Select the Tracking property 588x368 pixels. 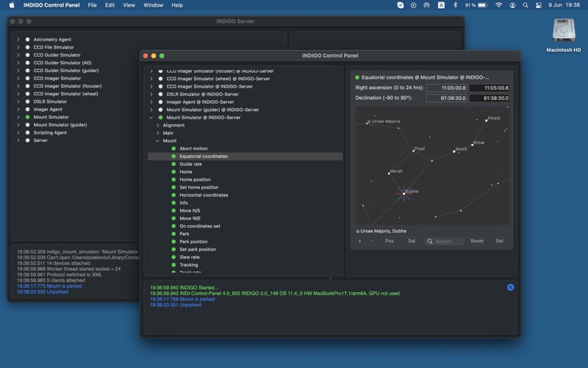pyautogui.click(x=189, y=265)
